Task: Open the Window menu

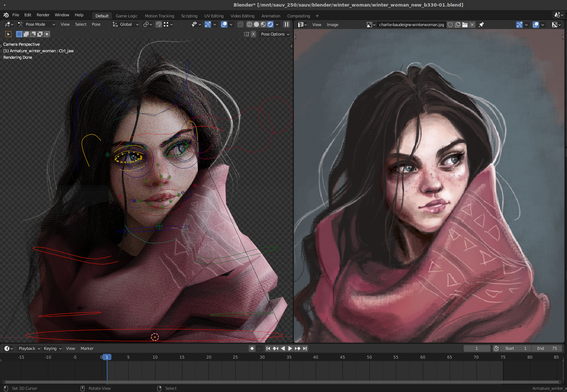Action: pyautogui.click(x=62, y=15)
